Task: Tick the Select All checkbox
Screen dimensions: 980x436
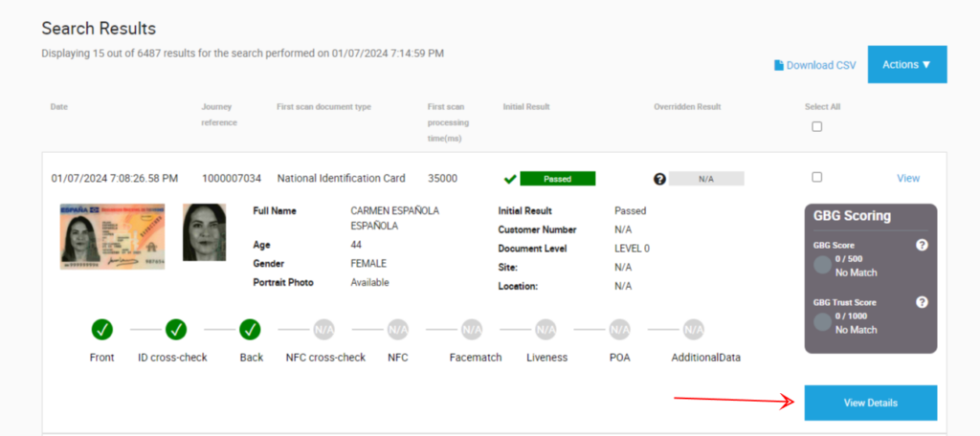Action: tap(816, 126)
